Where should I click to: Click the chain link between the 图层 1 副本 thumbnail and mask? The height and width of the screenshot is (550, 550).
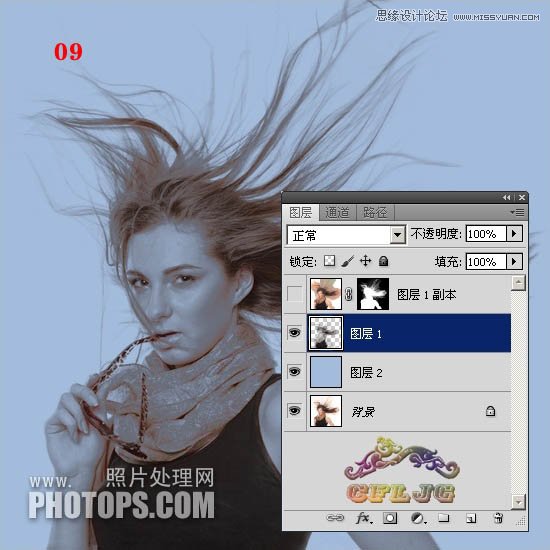(348, 294)
